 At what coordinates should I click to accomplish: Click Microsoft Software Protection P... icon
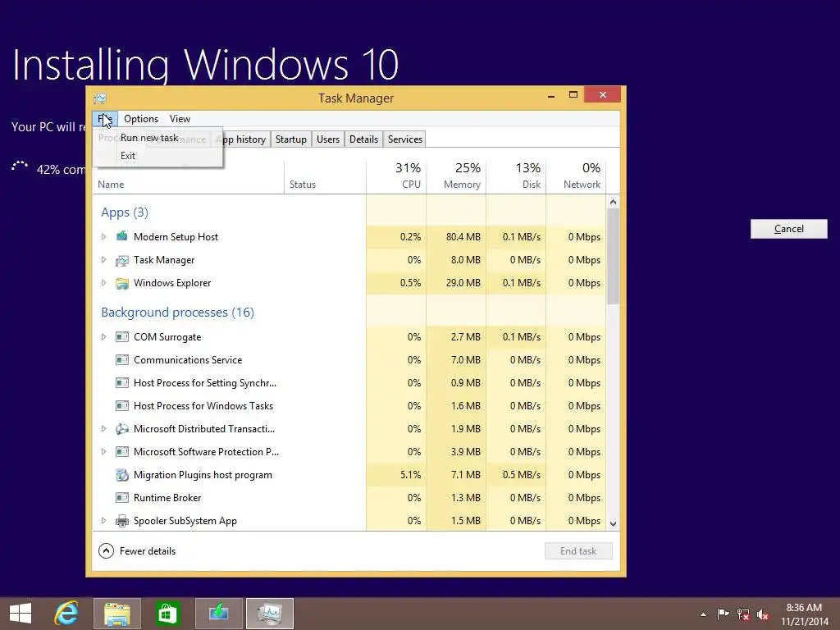122,452
